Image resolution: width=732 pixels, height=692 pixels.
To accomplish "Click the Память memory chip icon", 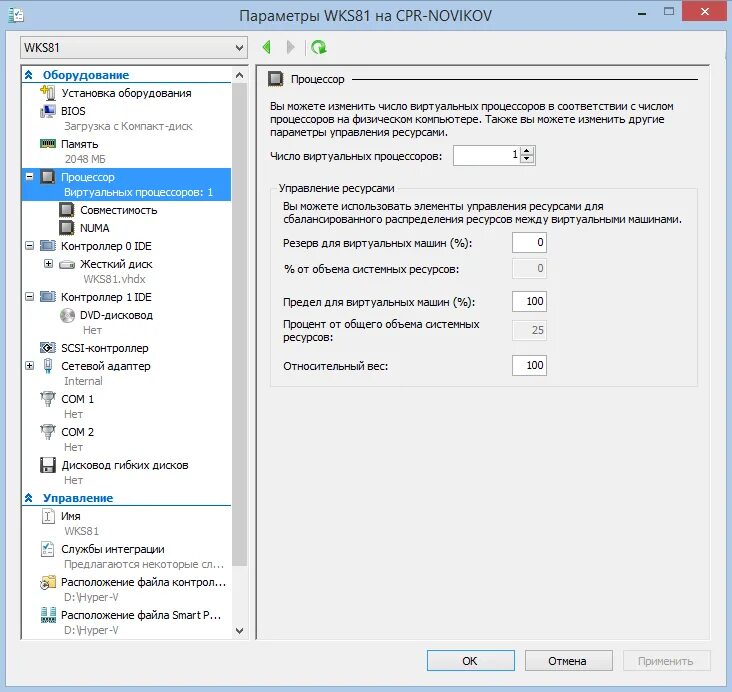I will (48, 144).
